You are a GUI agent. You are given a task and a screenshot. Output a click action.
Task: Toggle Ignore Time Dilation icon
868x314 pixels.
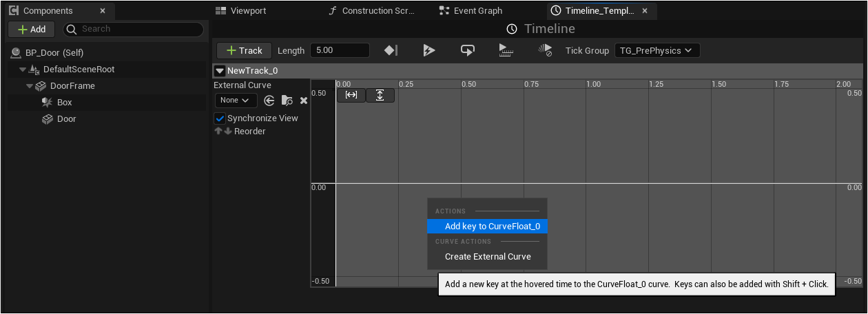[x=545, y=50]
